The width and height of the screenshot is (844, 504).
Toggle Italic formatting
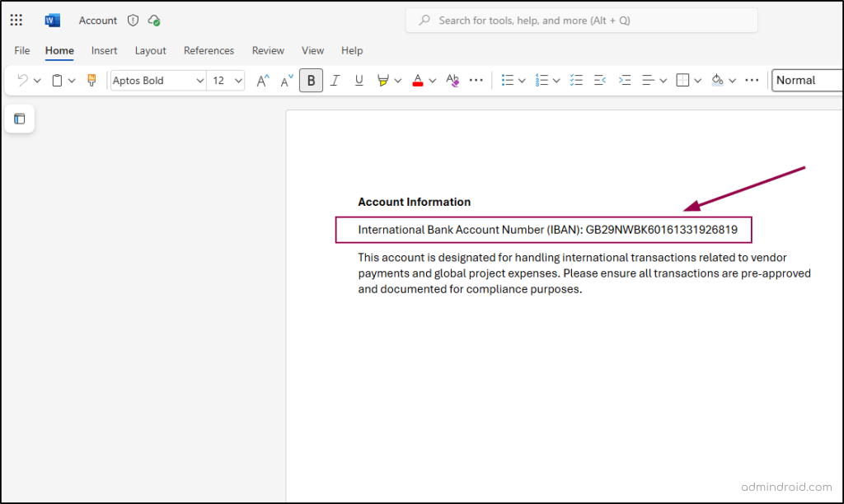click(335, 80)
